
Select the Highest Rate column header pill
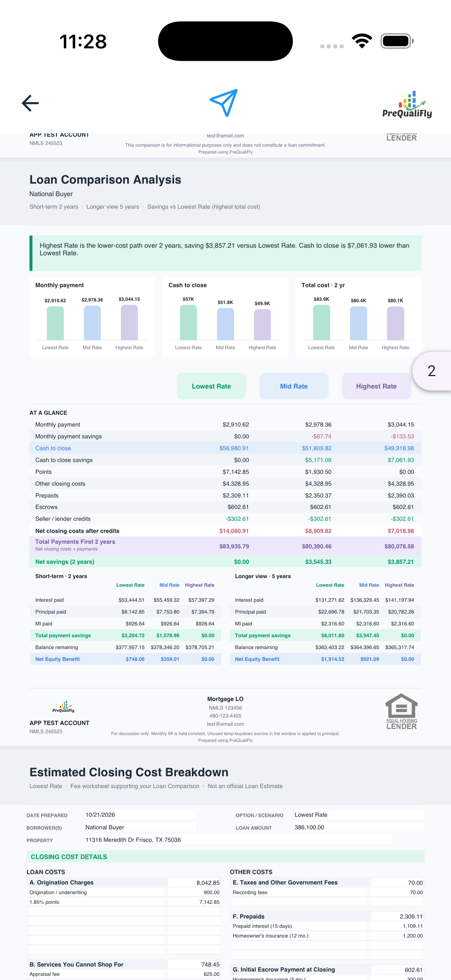tap(377, 386)
